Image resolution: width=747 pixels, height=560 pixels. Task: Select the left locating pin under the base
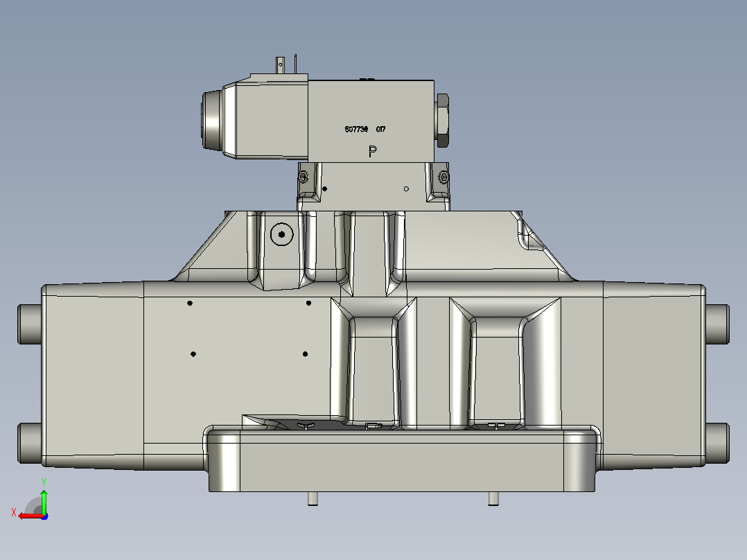tap(313, 498)
